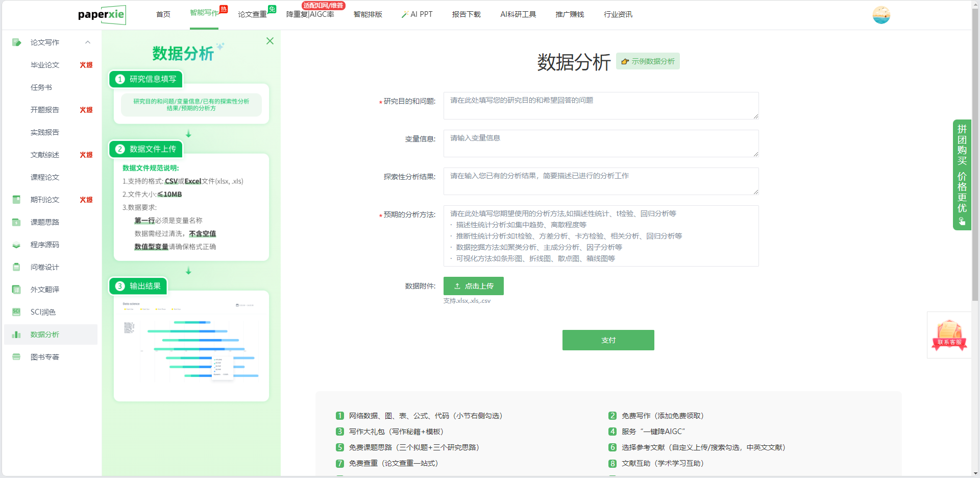Open the 期刊论文 journal paper icon
This screenshot has height=478, width=980.
coord(16,200)
